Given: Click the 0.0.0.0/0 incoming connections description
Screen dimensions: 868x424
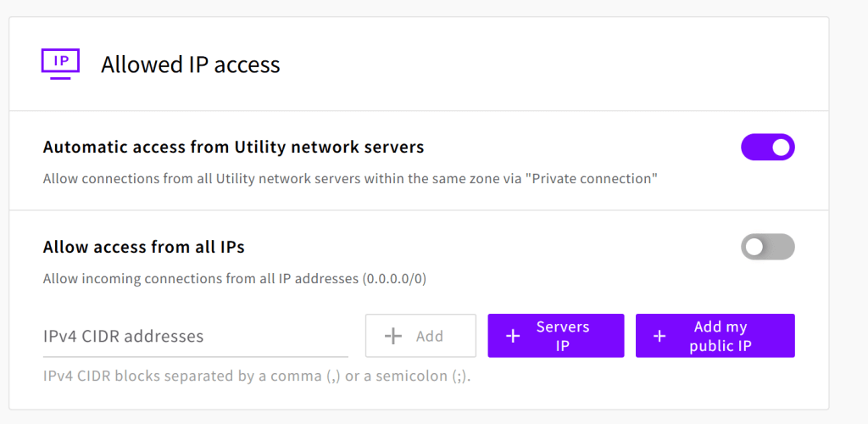Looking at the screenshot, I should coord(235,279).
